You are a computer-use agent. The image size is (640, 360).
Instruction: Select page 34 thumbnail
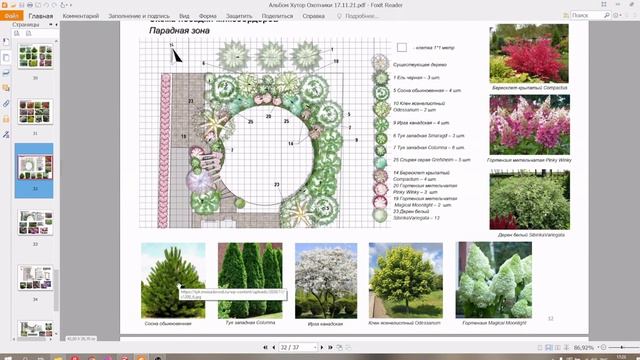[35, 278]
